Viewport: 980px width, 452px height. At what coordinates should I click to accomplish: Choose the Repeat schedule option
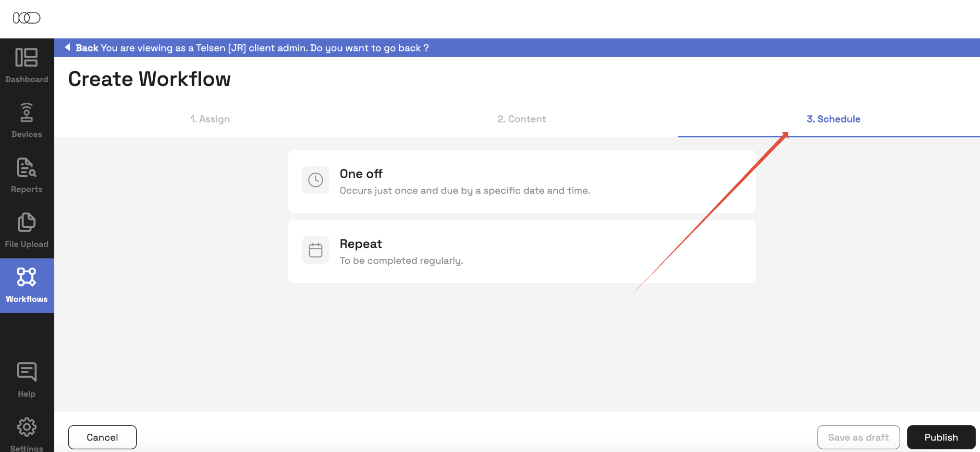522,251
